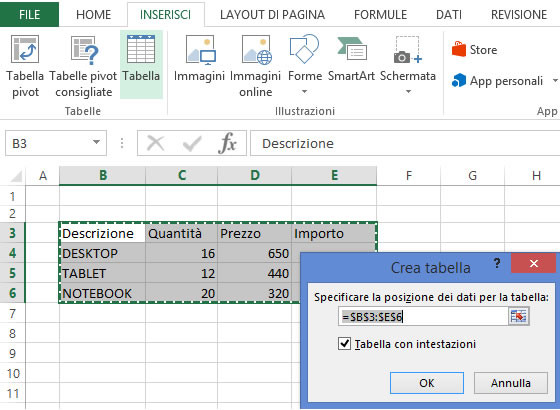The width and height of the screenshot is (560, 410).
Task: Switch to the FORMULE tab
Action: pyautogui.click(x=380, y=15)
